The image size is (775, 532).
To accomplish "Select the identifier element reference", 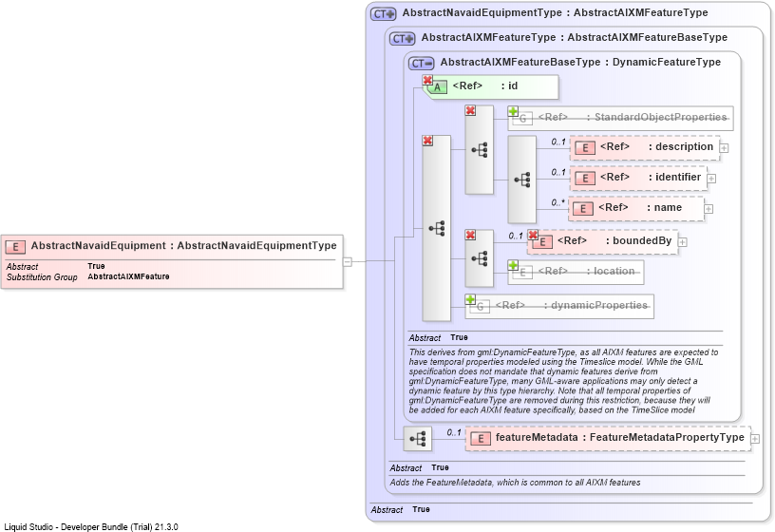I will click(638, 178).
